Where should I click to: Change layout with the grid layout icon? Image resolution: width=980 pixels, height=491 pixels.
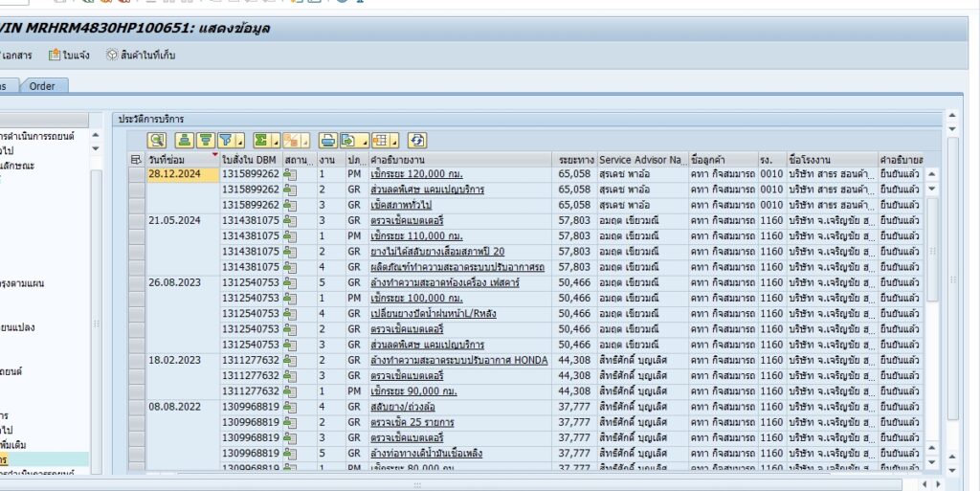(x=380, y=141)
